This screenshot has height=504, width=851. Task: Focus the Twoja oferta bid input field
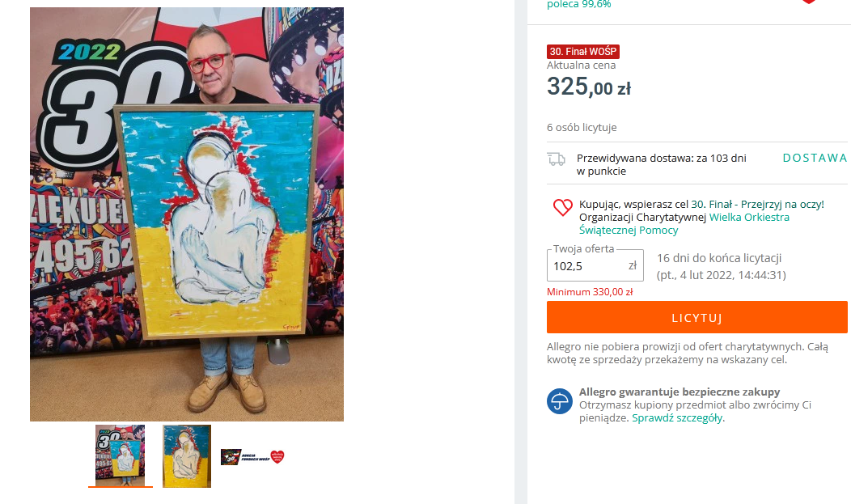click(595, 266)
